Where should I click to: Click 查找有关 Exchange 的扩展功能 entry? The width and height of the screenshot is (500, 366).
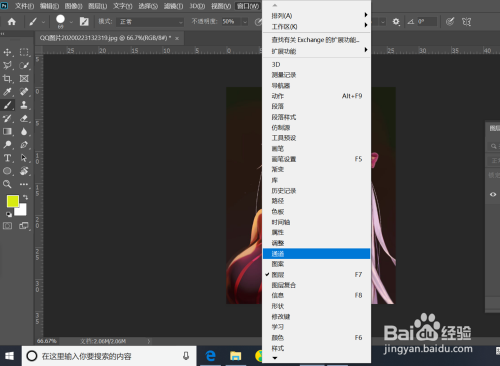tap(316, 40)
